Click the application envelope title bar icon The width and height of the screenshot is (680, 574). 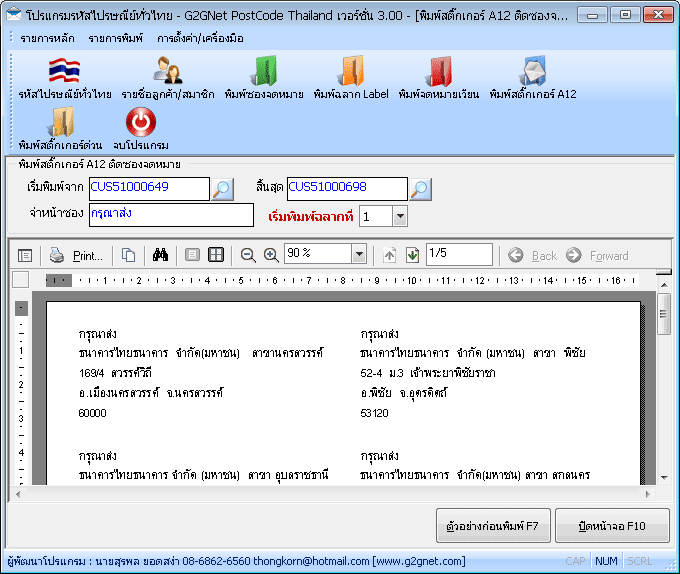pyautogui.click(x=14, y=15)
